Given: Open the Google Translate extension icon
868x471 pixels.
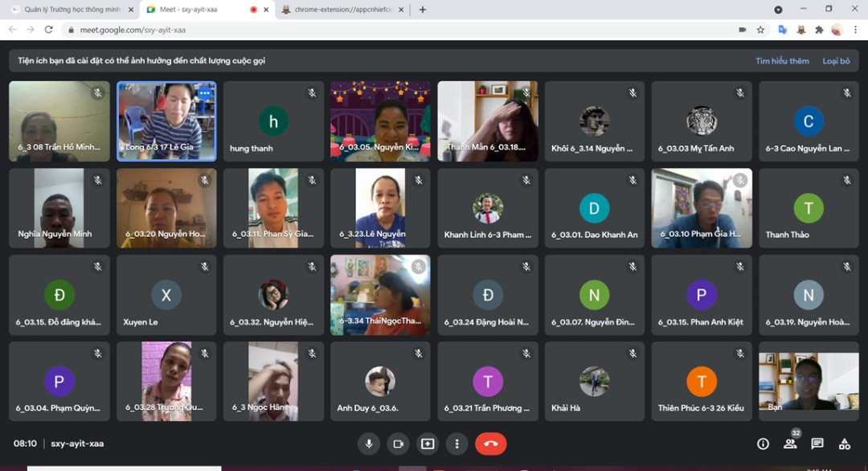Looking at the screenshot, I should [x=783, y=30].
